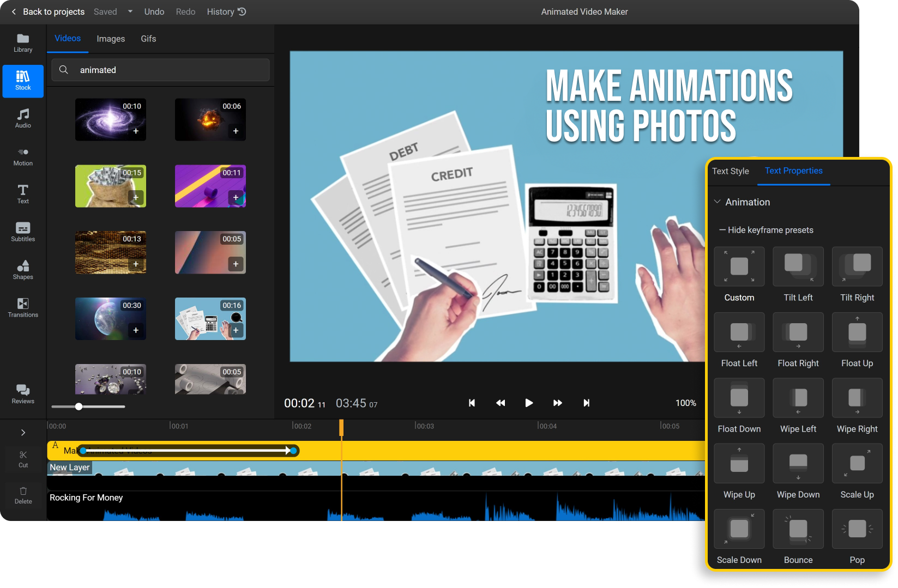
Task: Adjust the thumbnail size slider
Action: 79,406
